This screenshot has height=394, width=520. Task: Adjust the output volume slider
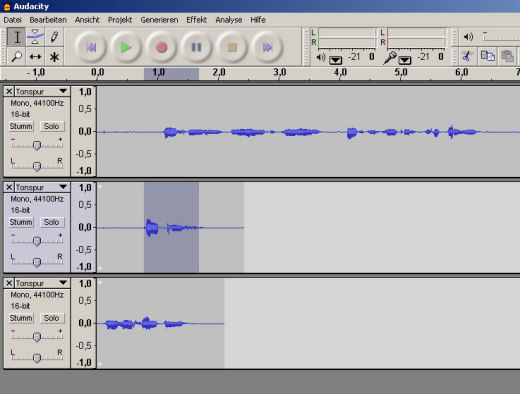(x=501, y=36)
